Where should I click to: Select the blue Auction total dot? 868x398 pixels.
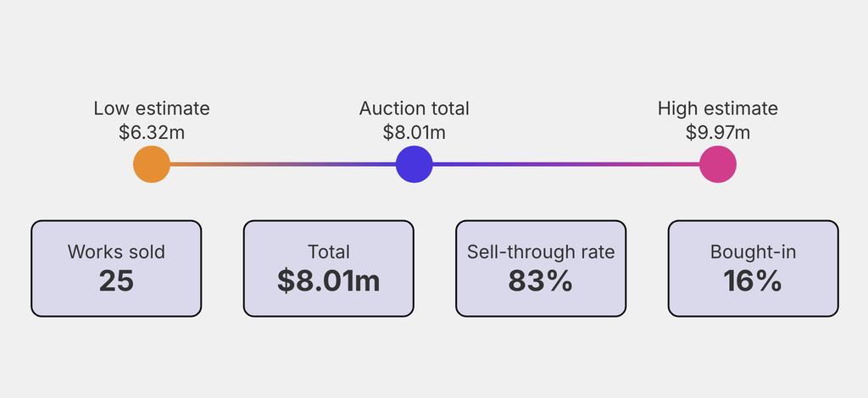tap(415, 164)
